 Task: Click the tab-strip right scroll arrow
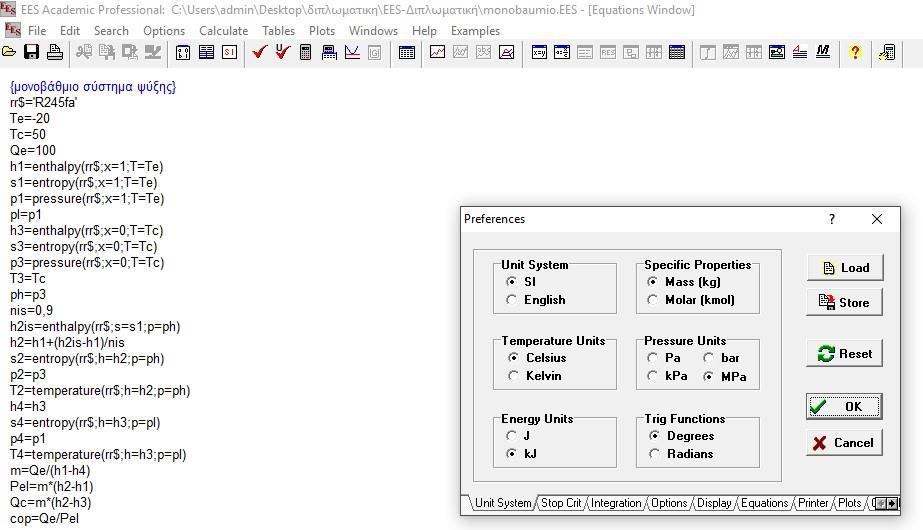click(892, 504)
